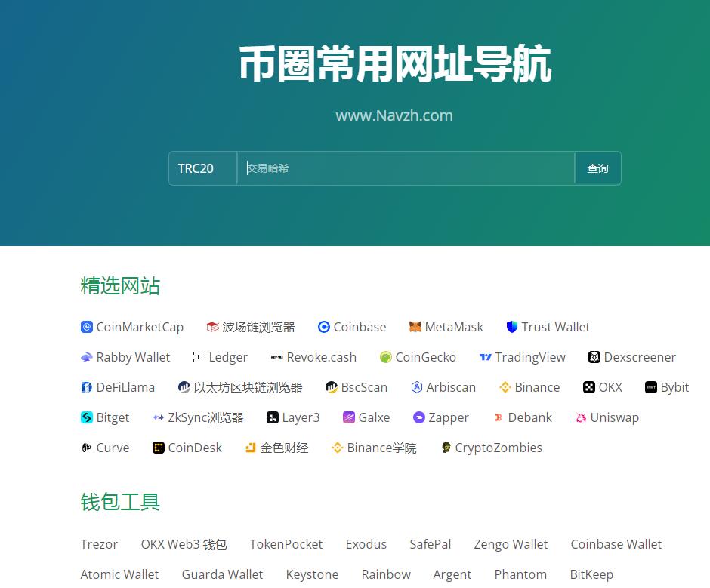Open the TRC20 chain selector dropdown
The width and height of the screenshot is (710, 588).
(x=202, y=168)
